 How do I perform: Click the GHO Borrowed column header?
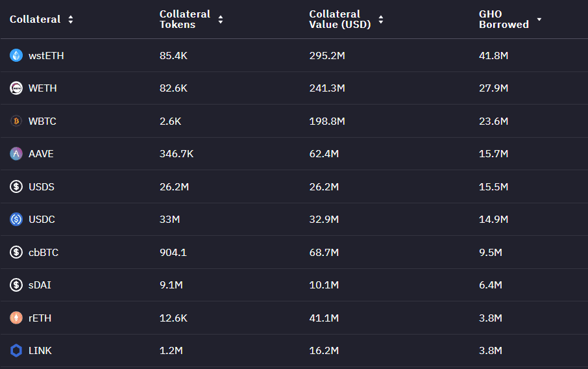click(x=504, y=19)
